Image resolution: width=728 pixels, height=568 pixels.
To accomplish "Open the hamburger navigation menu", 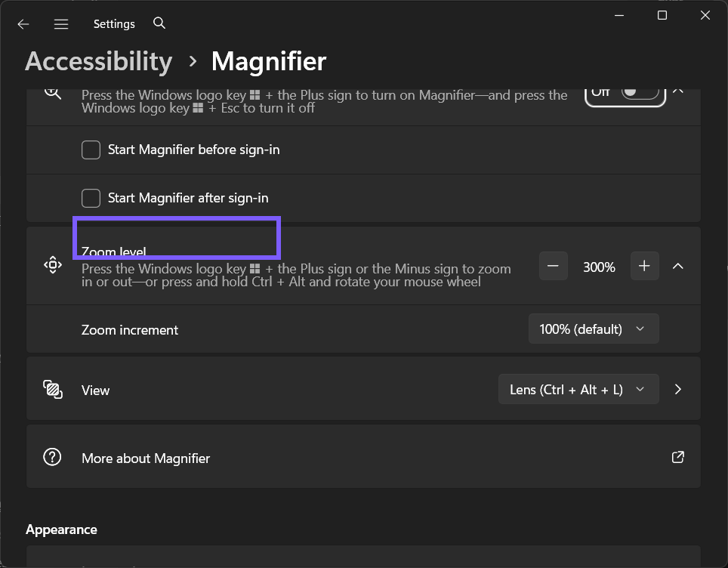I will [61, 24].
